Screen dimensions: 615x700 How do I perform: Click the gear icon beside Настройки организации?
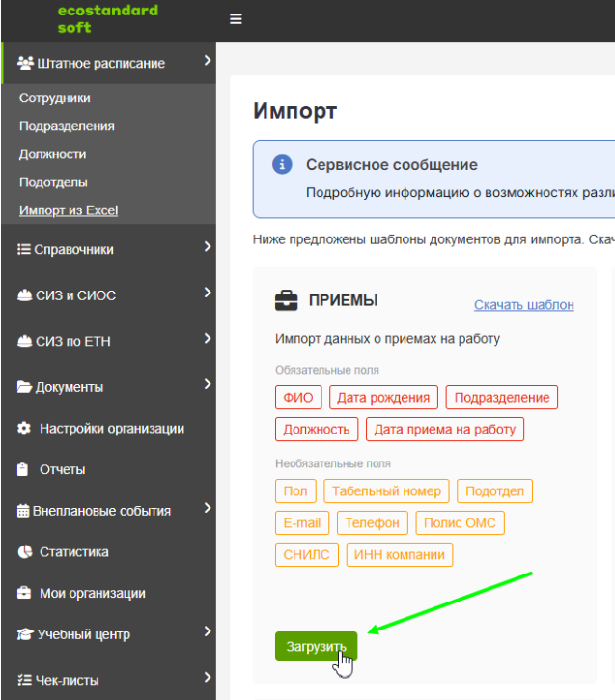click(23, 428)
